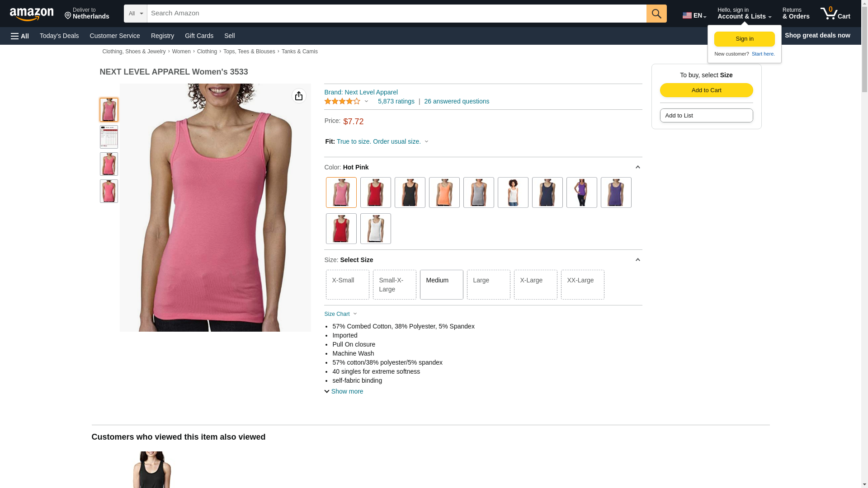Open the cart icon
Image resolution: width=868 pixels, height=488 pixels.
[835, 14]
